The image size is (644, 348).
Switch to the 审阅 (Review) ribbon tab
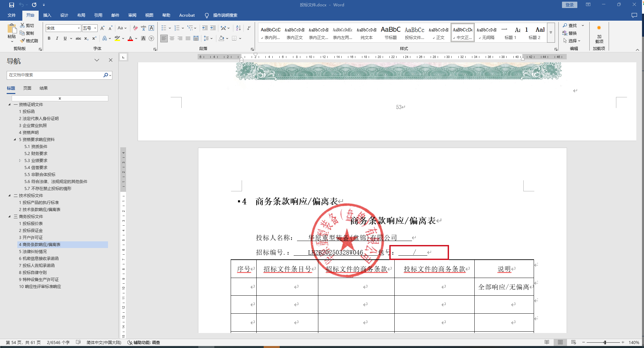coord(132,15)
